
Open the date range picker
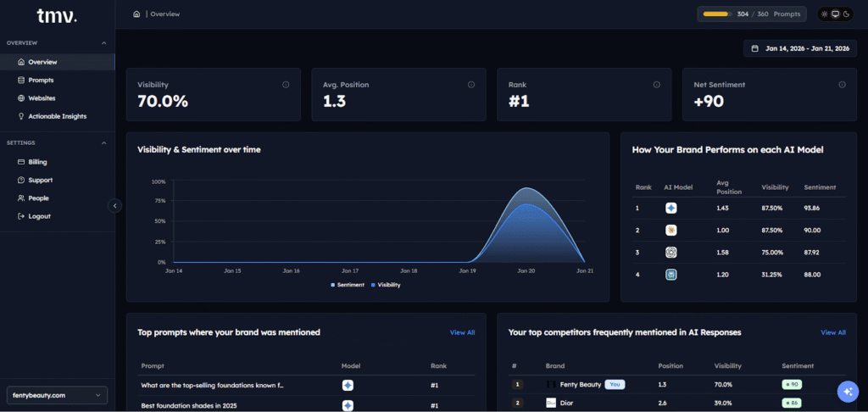coord(800,48)
